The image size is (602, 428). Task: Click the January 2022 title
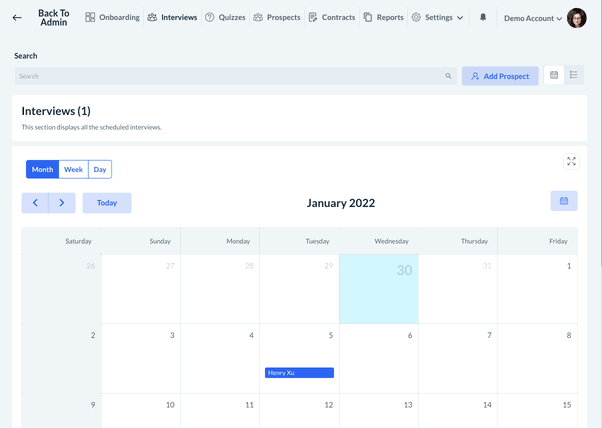pyautogui.click(x=341, y=203)
